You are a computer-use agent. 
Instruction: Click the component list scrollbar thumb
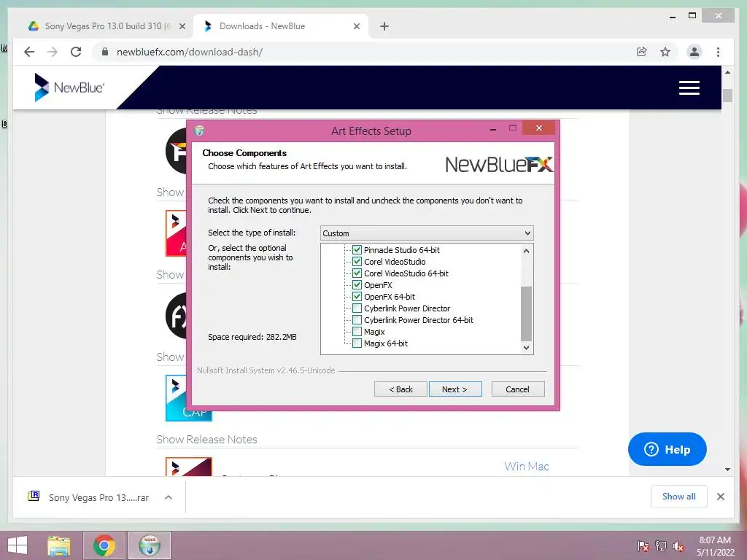pos(526,314)
